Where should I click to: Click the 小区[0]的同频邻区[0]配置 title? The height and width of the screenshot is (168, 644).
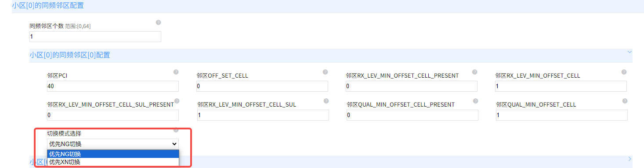[69, 55]
